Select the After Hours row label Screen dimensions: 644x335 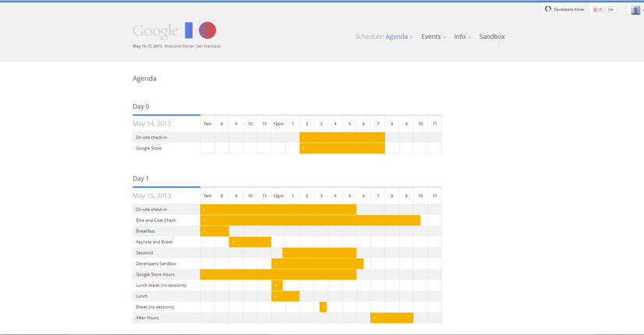click(x=147, y=318)
